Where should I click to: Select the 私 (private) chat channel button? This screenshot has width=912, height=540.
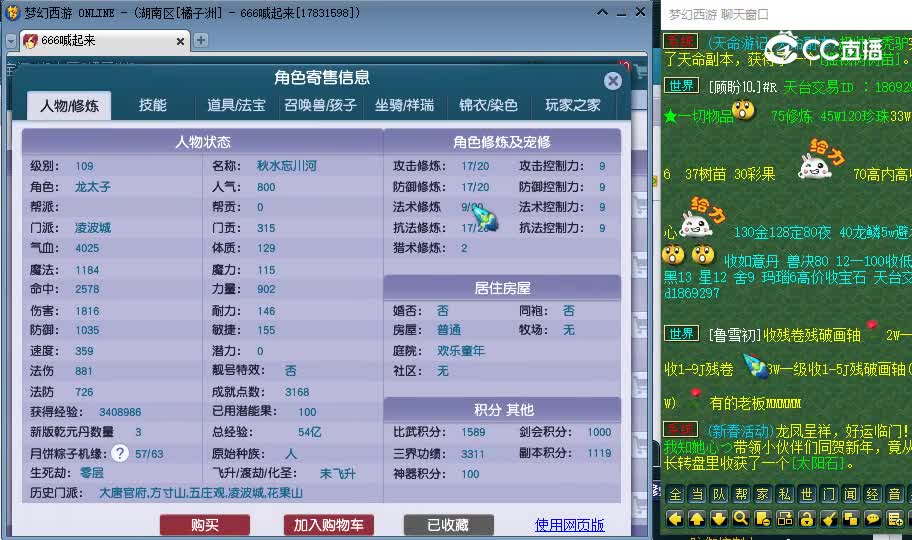click(785, 494)
